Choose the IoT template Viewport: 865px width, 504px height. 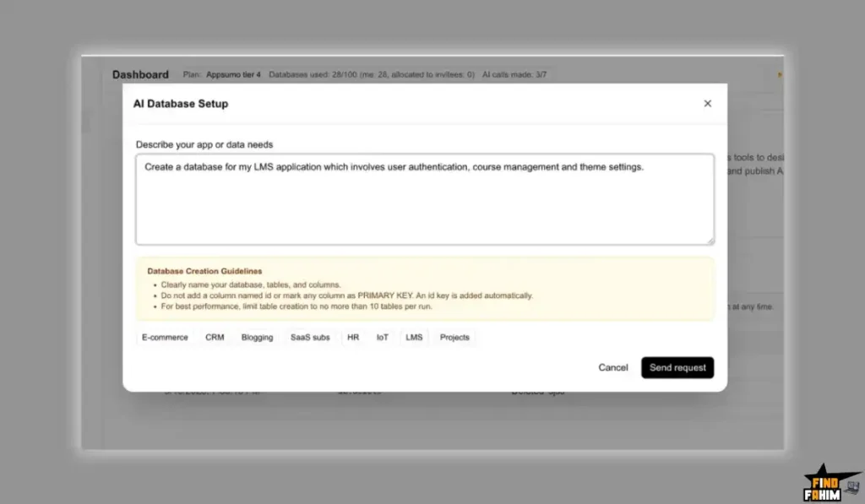click(383, 337)
